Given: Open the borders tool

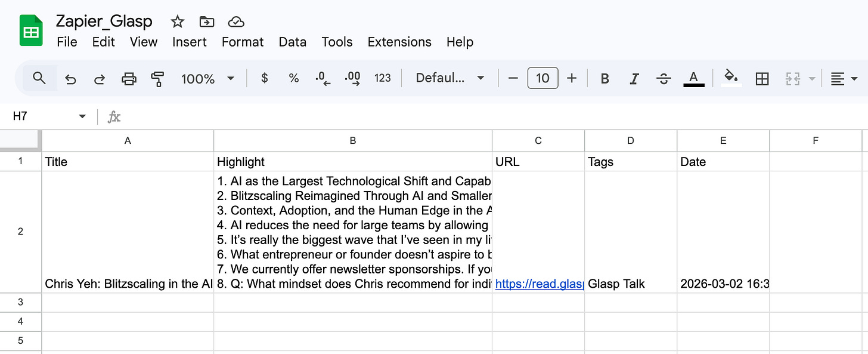Looking at the screenshot, I should coord(762,79).
